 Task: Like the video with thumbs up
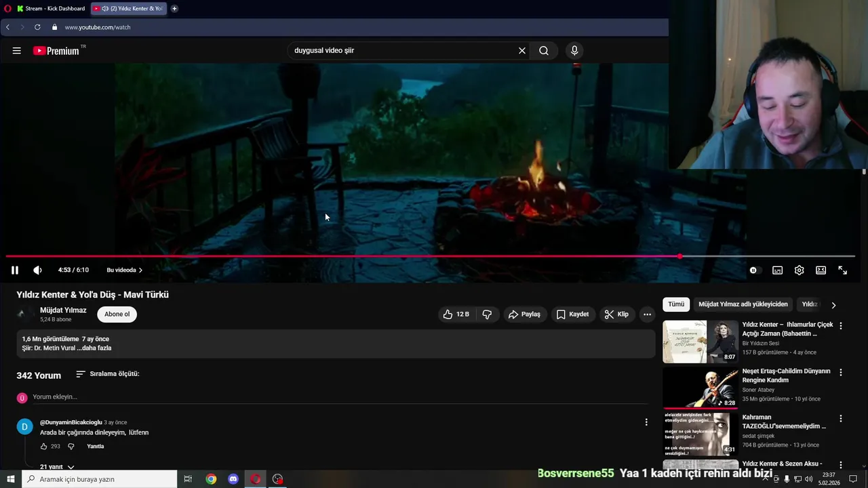click(x=456, y=314)
